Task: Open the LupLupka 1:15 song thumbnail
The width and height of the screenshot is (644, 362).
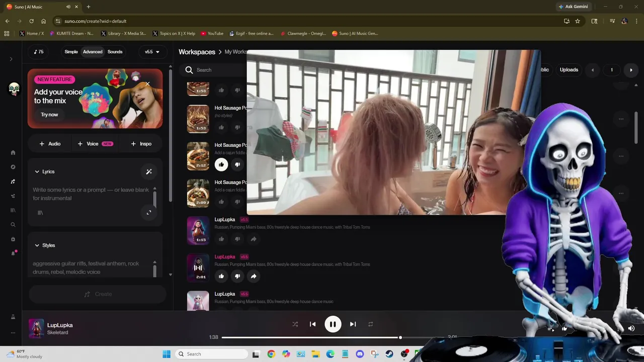Action: tap(198, 230)
